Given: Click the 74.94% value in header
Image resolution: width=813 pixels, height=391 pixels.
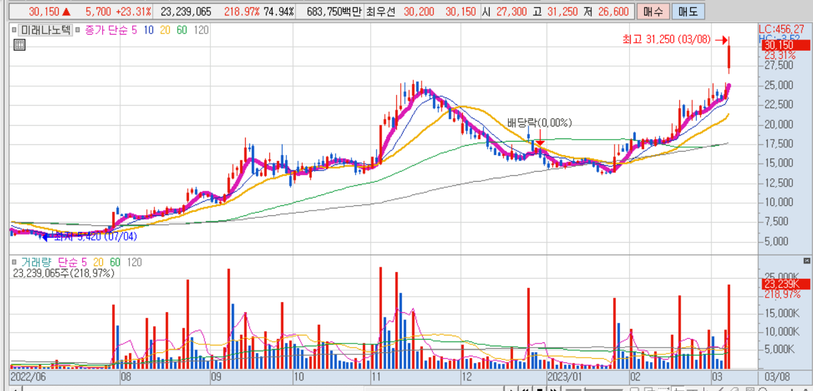Looking at the screenshot, I should click(278, 11).
